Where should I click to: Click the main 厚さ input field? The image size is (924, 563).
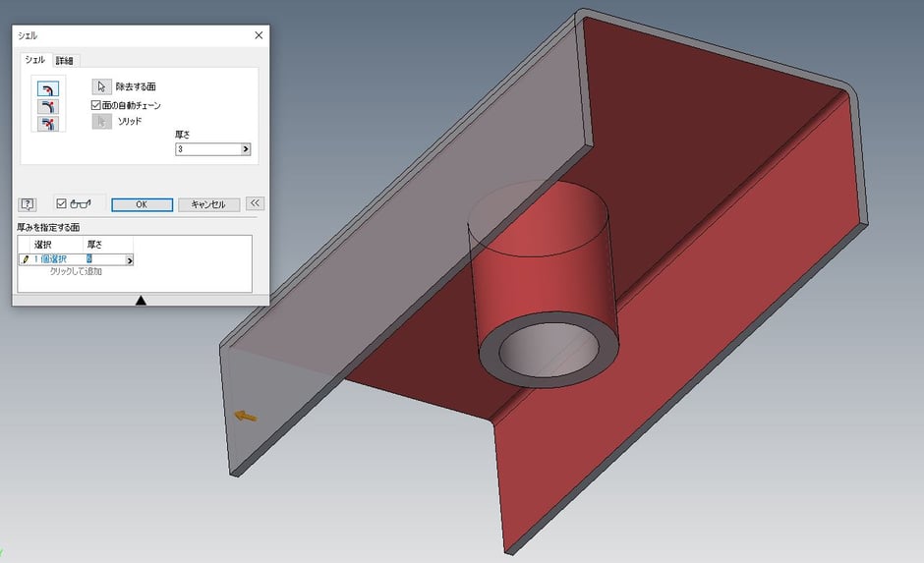pyautogui.click(x=208, y=149)
